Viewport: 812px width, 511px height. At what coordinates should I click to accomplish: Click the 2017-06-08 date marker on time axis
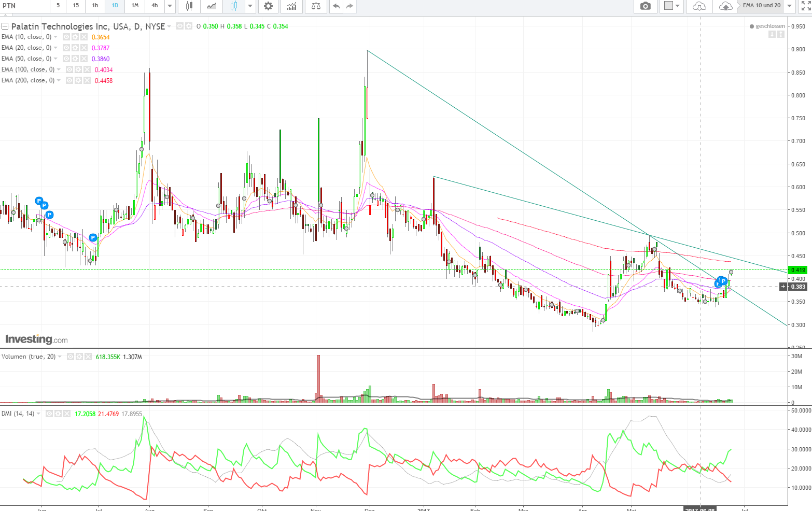[700, 509]
